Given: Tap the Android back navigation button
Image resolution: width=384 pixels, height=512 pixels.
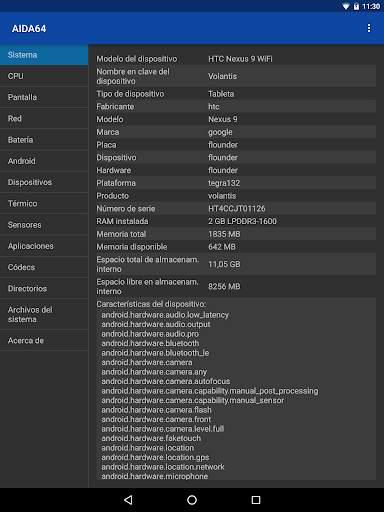Looking at the screenshot, I should (x=128, y=500).
